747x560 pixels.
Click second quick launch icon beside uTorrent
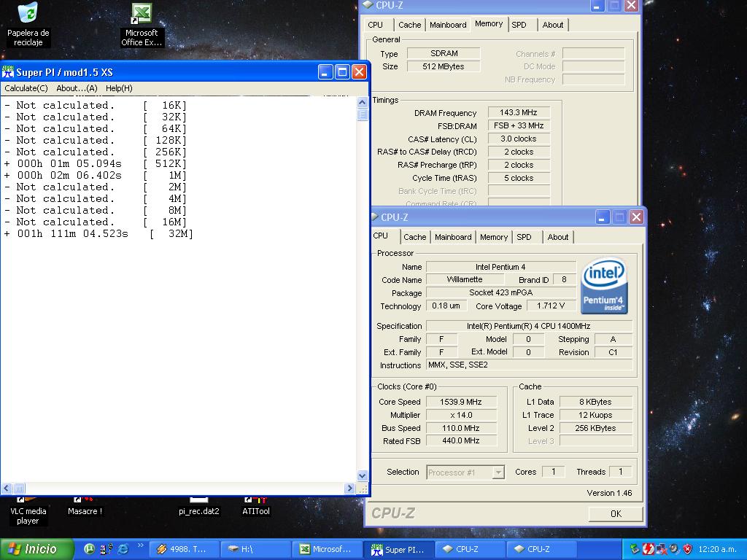click(x=106, y=549)
